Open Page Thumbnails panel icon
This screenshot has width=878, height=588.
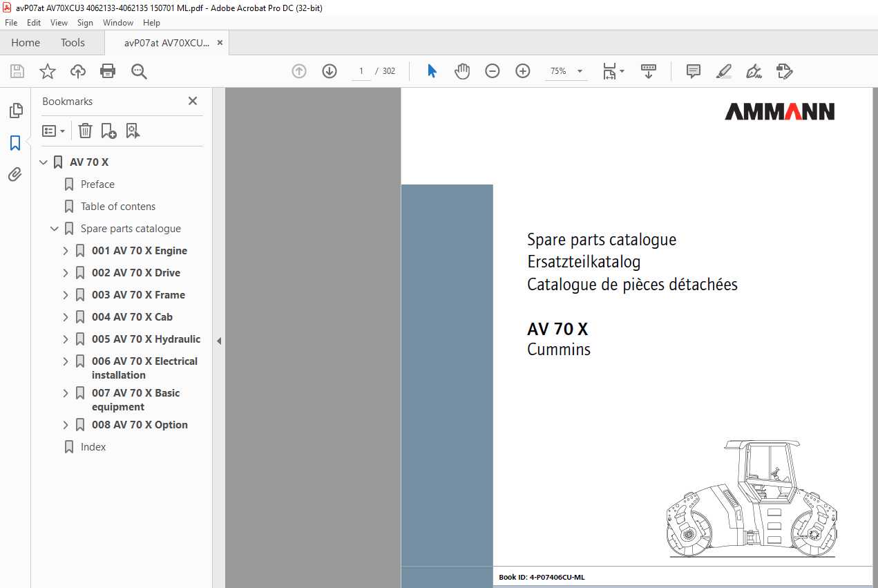coord(15,111)
